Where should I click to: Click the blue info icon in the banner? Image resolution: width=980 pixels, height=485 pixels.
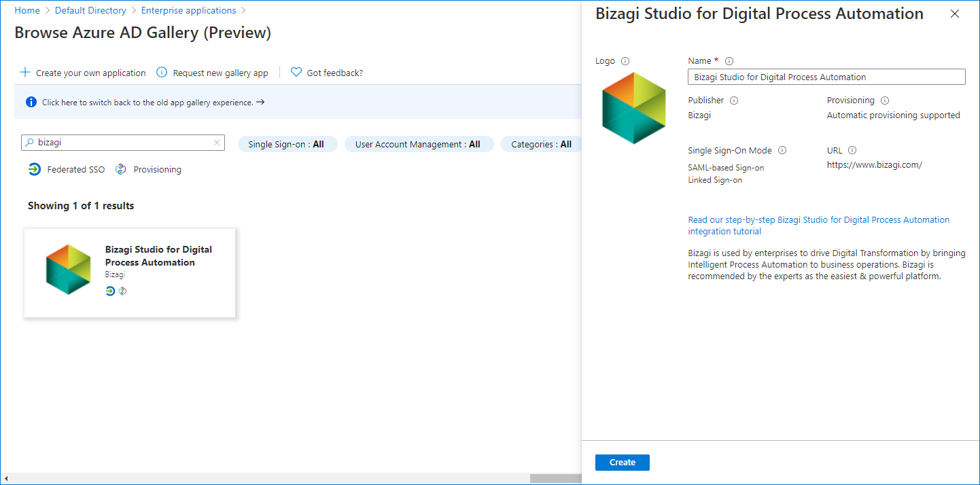pyautogui.click(x=31, y=103)
